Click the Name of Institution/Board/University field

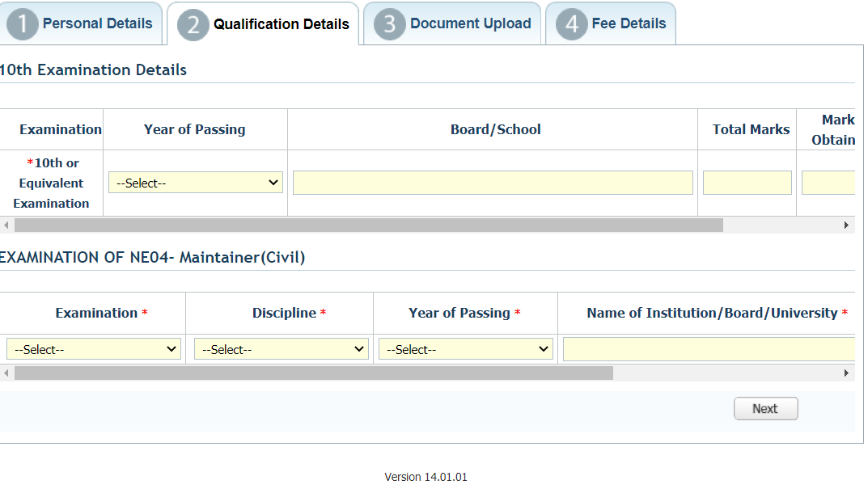point(709,349)
